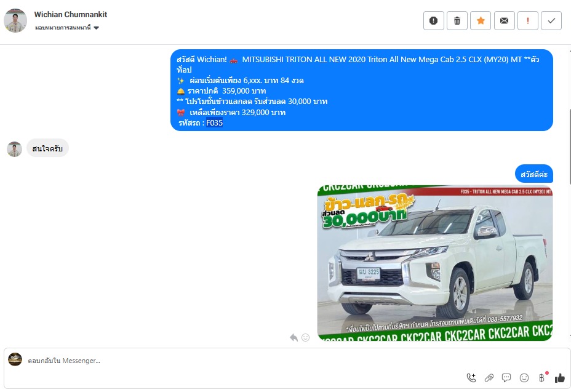Reply to the image with the reply arrow

pos(294,338)
